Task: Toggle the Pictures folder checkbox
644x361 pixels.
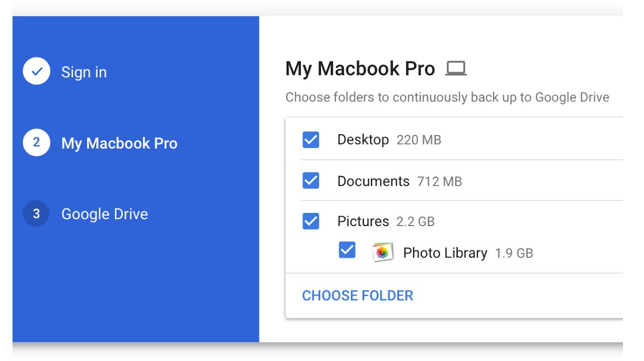Action: (x=311, y=221)
